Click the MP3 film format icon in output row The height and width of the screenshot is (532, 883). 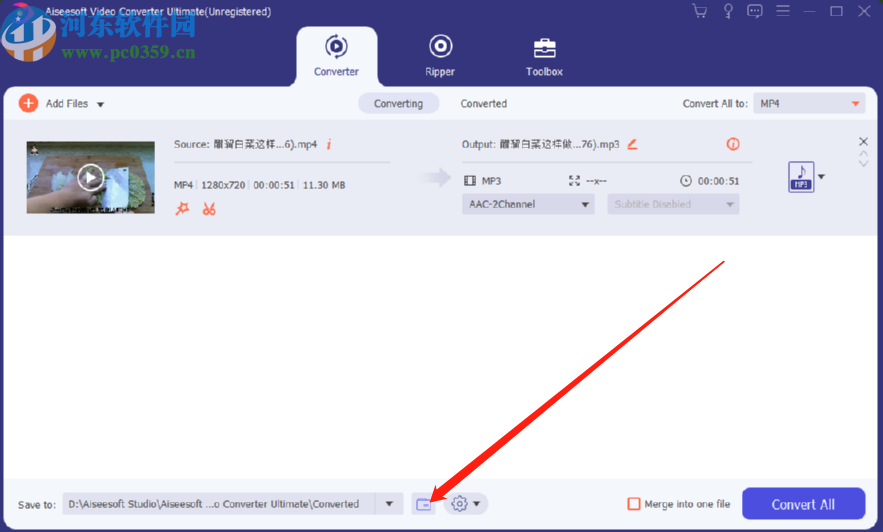[x=470, y=181]
